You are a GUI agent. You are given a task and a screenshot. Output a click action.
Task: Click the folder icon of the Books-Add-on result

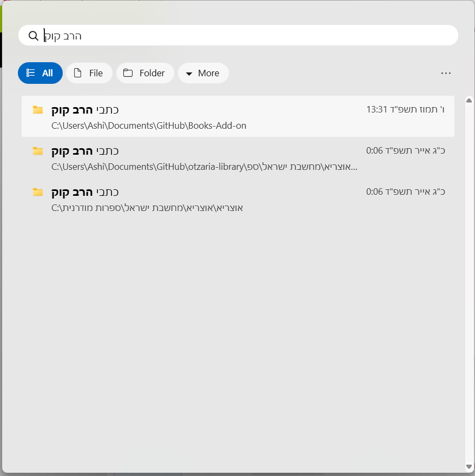coord(37,110)
